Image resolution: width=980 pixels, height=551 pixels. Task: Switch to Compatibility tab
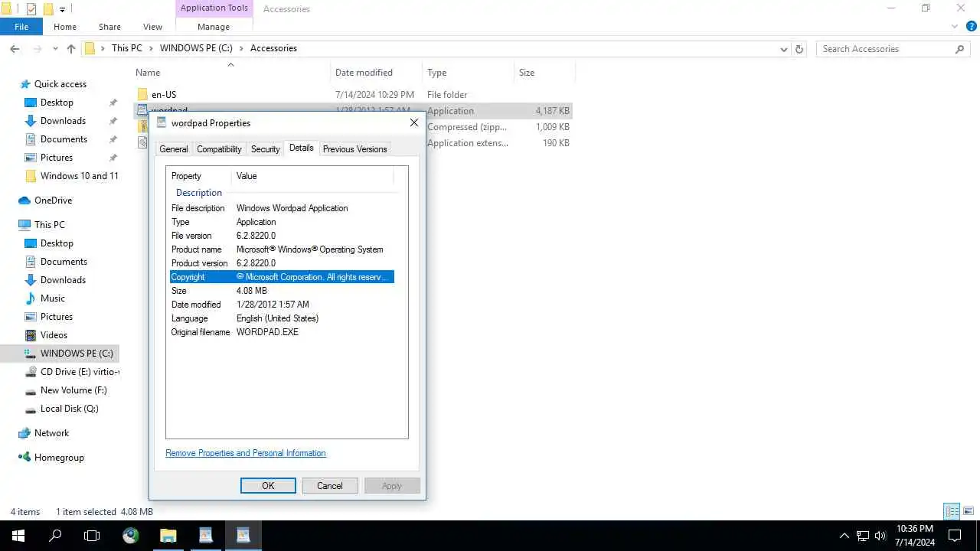click(219, 149)
